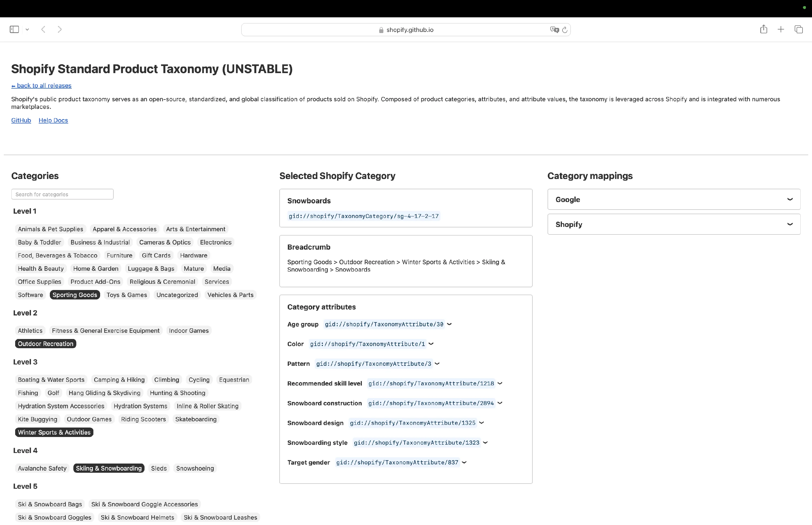The width and height of the screenshot is (812, 525).
Task: Select the Electronics category
Action: coord(216,242)
